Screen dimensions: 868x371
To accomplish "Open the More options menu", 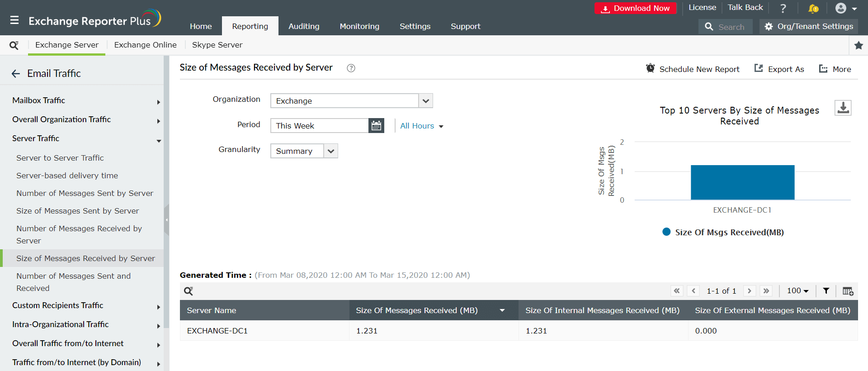I will click(835, 69).
